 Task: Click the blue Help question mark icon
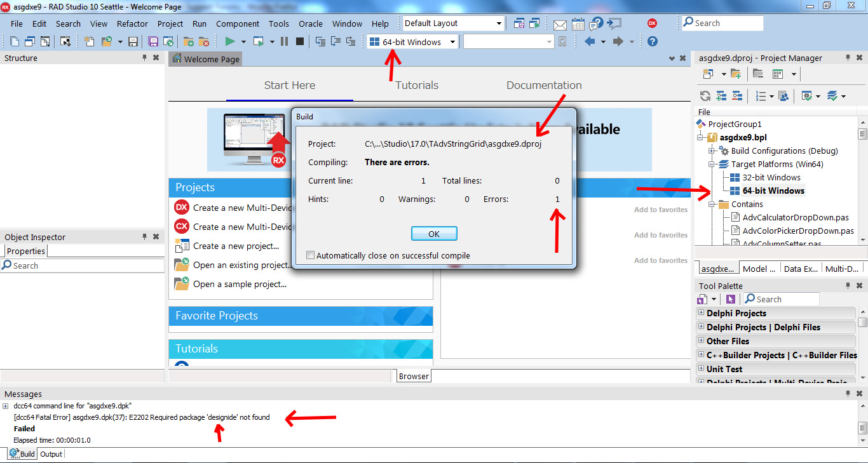coord(652,42)
